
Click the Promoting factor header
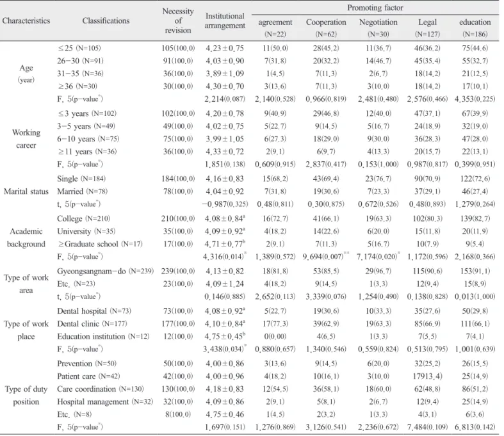[375, 8]
